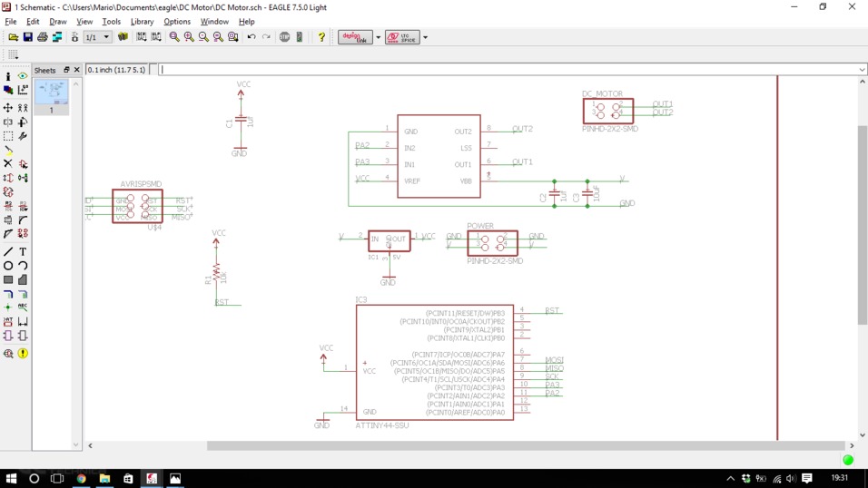Undo the last action
868x488 pixels.
pos(252,37)
